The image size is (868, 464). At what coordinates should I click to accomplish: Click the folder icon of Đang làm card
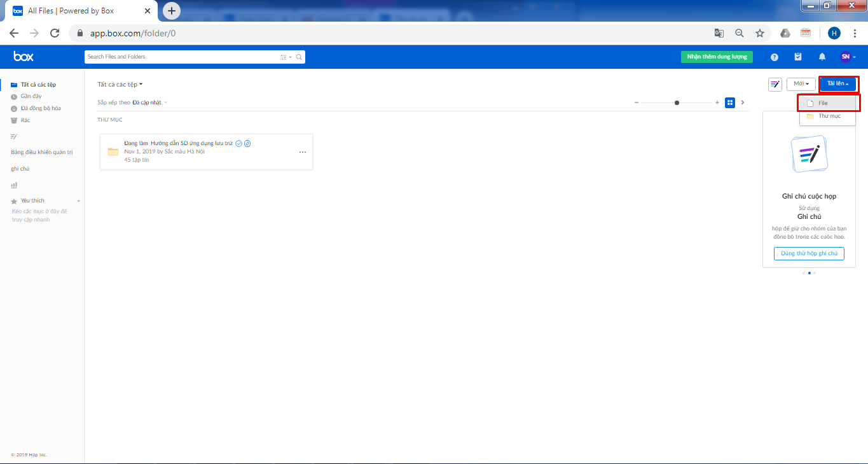click(113, 151)
